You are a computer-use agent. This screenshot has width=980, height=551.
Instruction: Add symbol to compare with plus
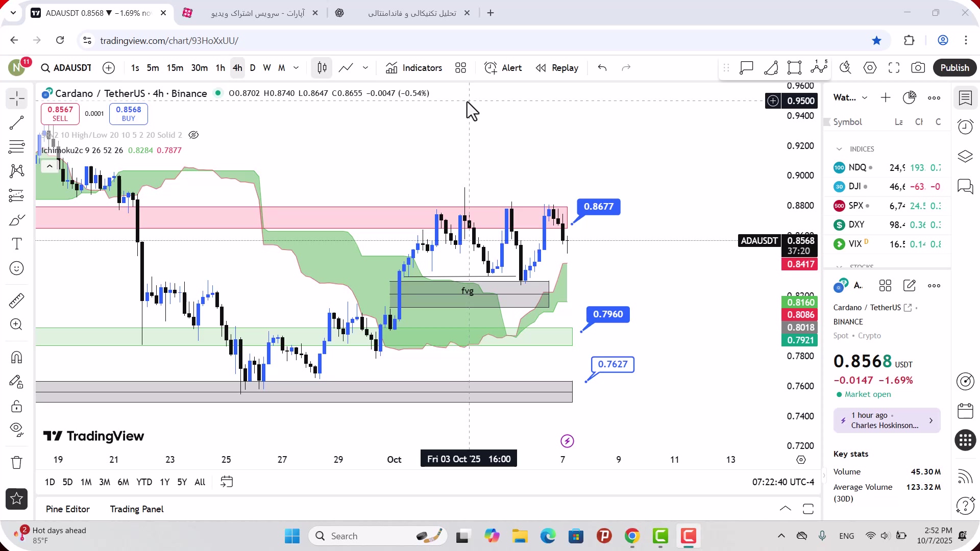click(109, 68)
